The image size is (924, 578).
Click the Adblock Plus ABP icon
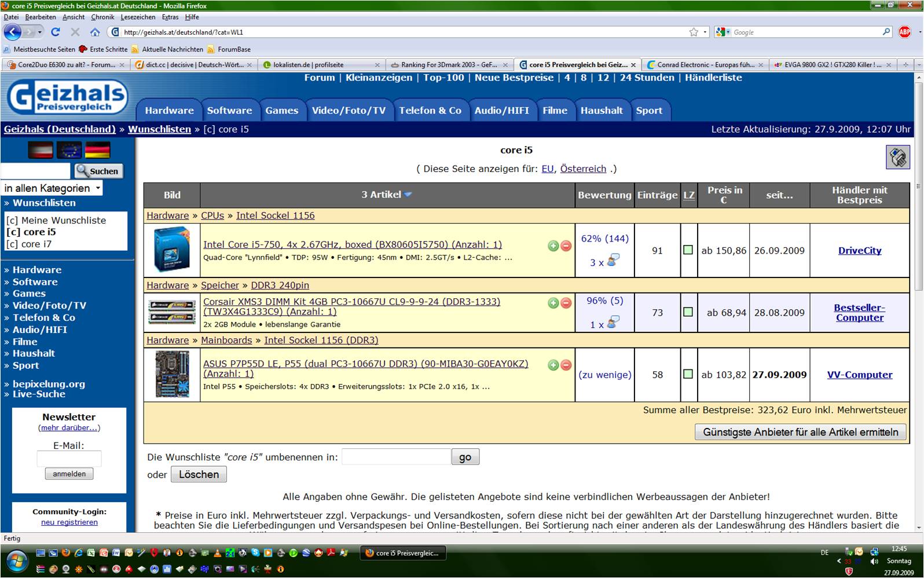click(904, 32)
